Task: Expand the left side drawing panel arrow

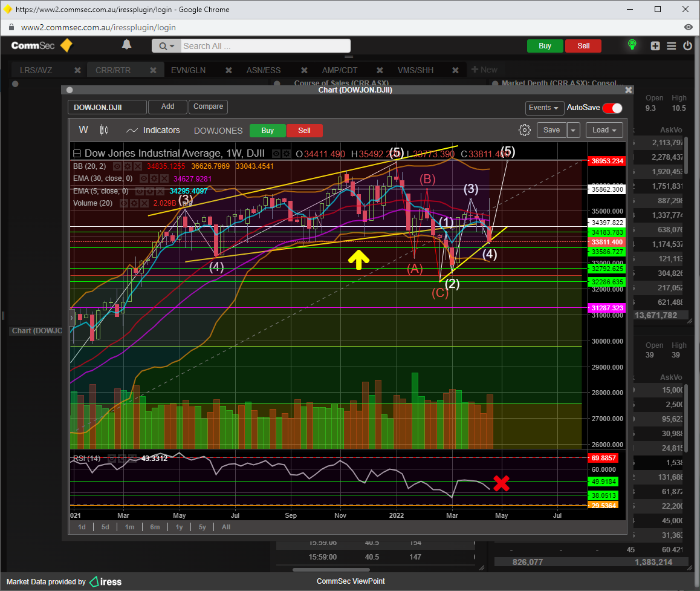Action: coord(72,318)
